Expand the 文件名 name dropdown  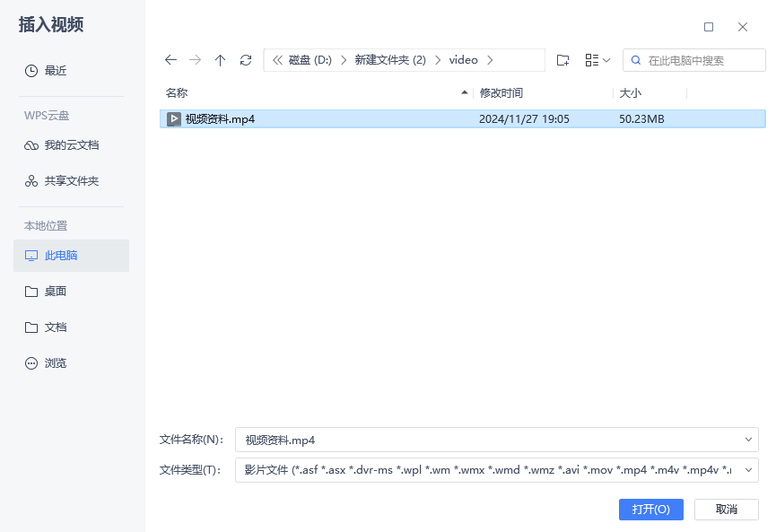(748, 440)
